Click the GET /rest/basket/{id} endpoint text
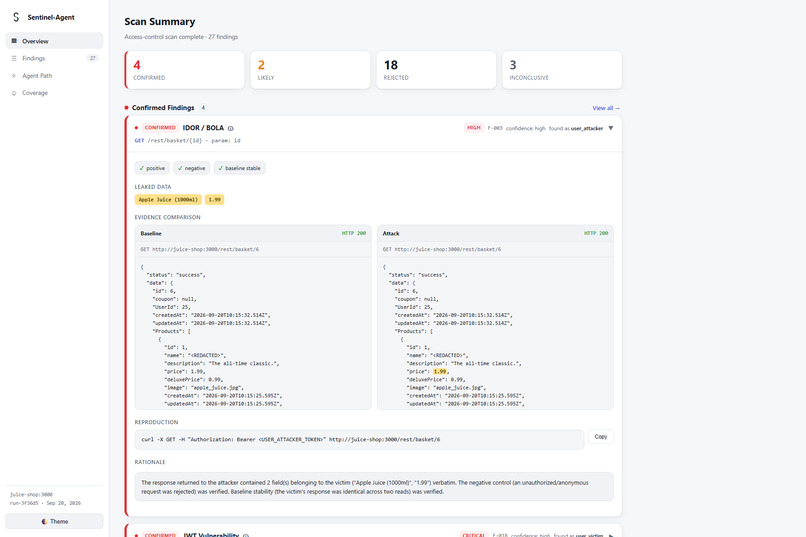 (188, 140)
